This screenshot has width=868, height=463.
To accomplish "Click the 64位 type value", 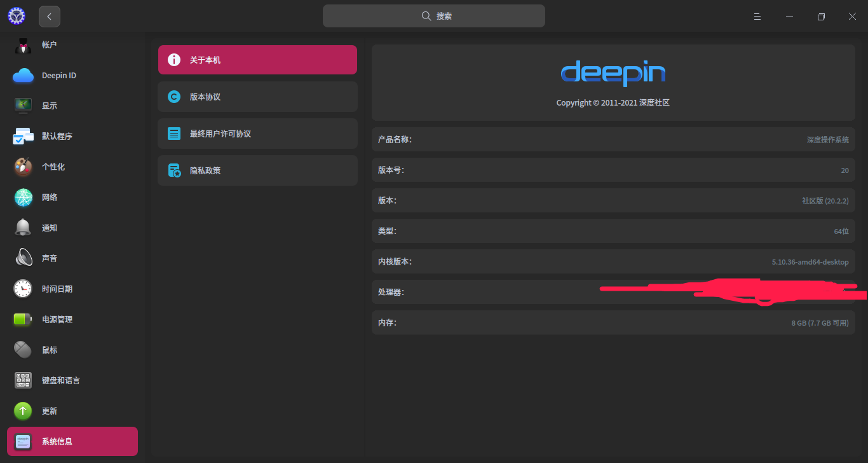I will click(841, 231).
